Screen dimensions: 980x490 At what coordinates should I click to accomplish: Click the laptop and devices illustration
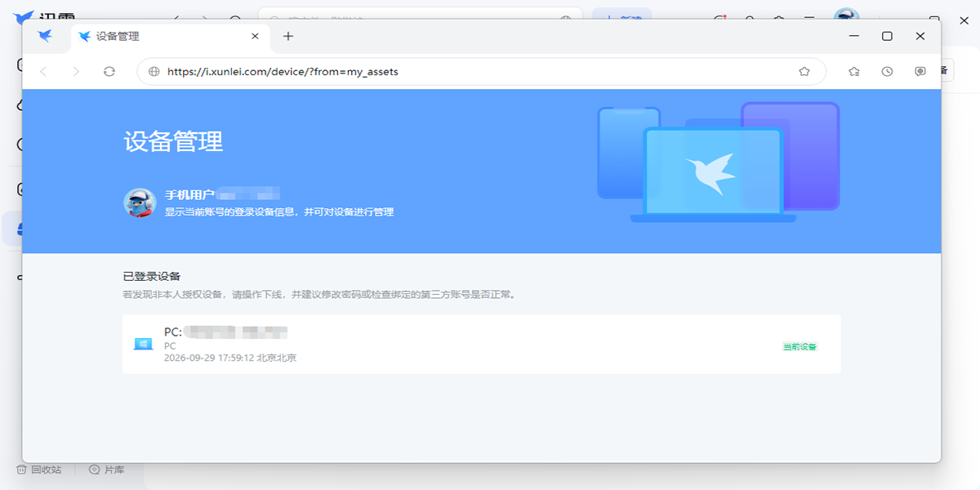point(719,163)
